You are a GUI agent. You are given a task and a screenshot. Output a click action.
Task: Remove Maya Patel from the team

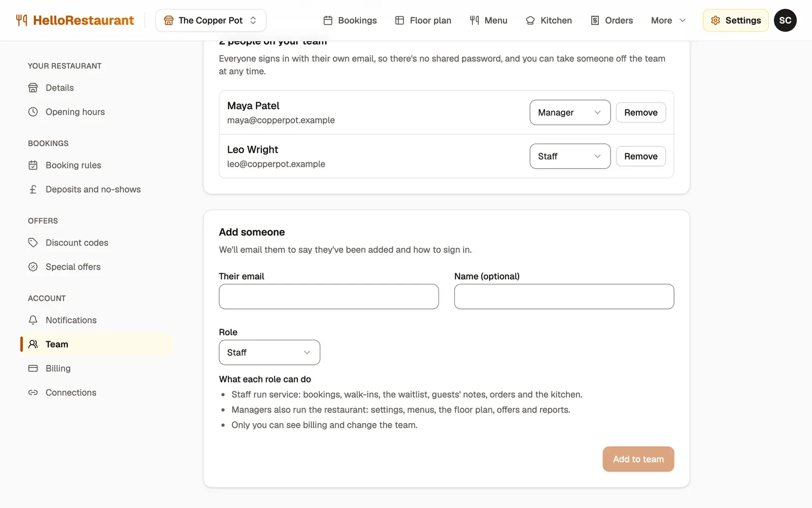tap(641, 112)
